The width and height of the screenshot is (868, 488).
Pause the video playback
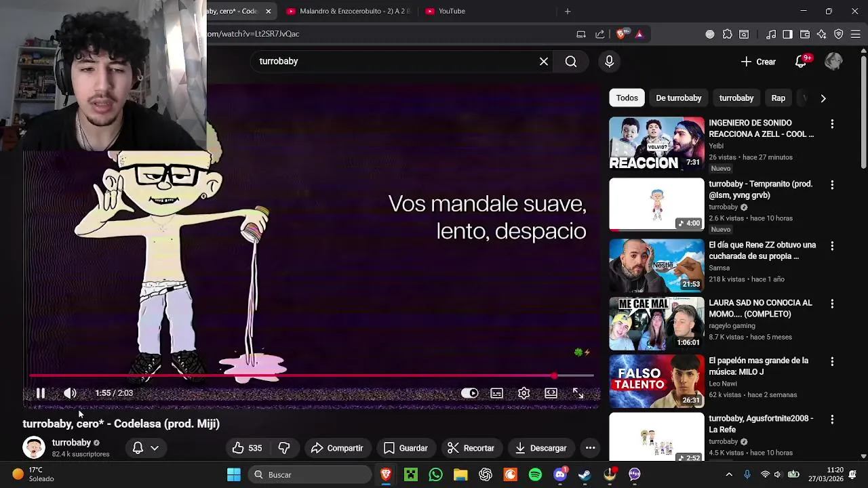[41, 393]
